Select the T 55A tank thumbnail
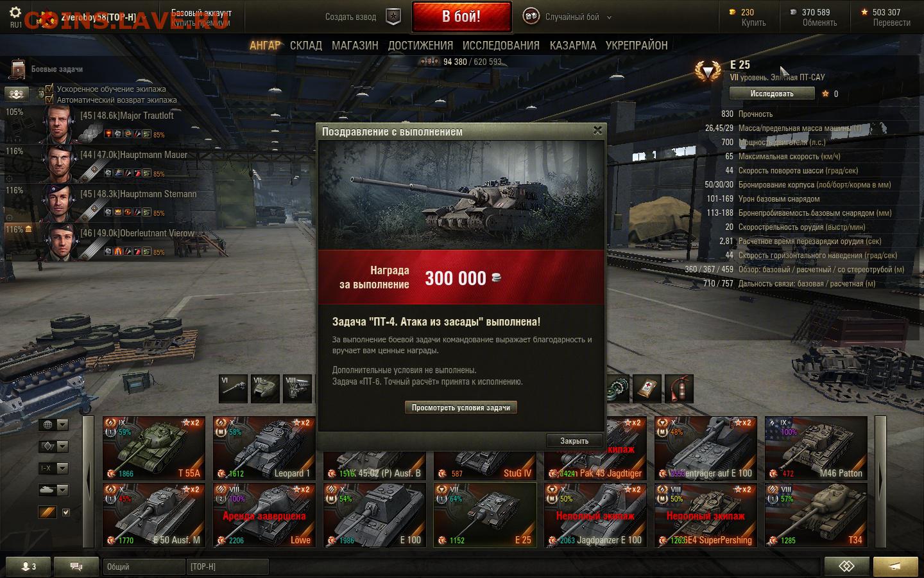The height and width of the screenshot is (578, 924). click(154, 448)
